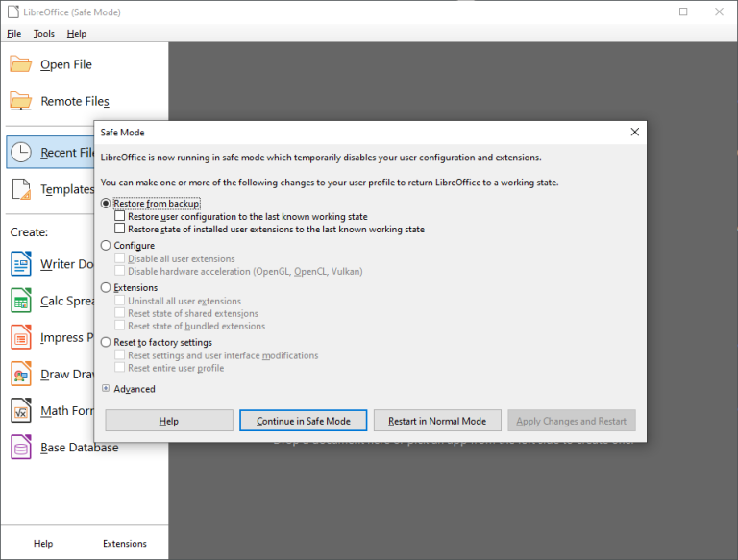The width and height of the screenshot is (738, 560).
Task: Expand the Advanced section
Action: (106, 388)
